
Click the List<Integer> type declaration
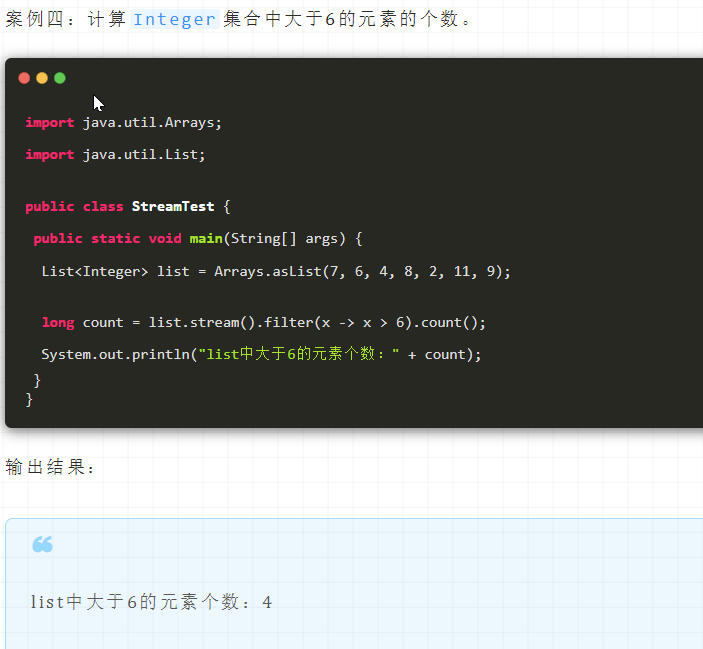tap(95, 272)
